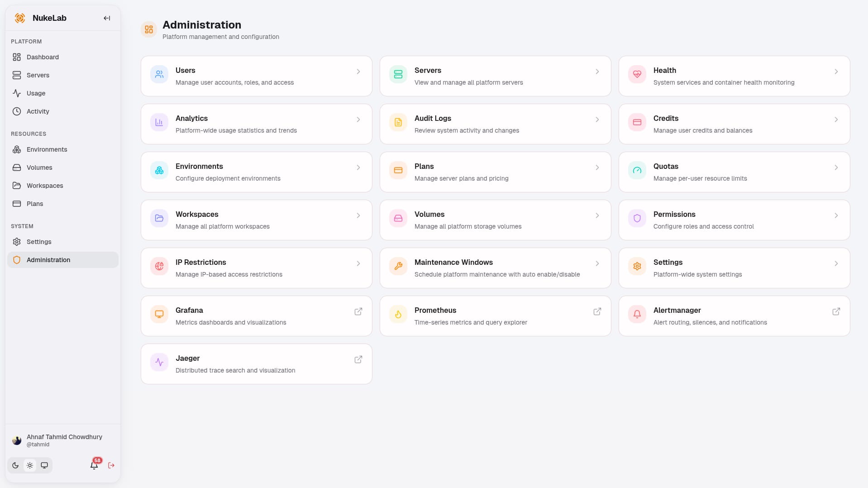868x488 pixels.
Task: Click the chevron on the IP Restrictions card
Action: pos(358,263)
